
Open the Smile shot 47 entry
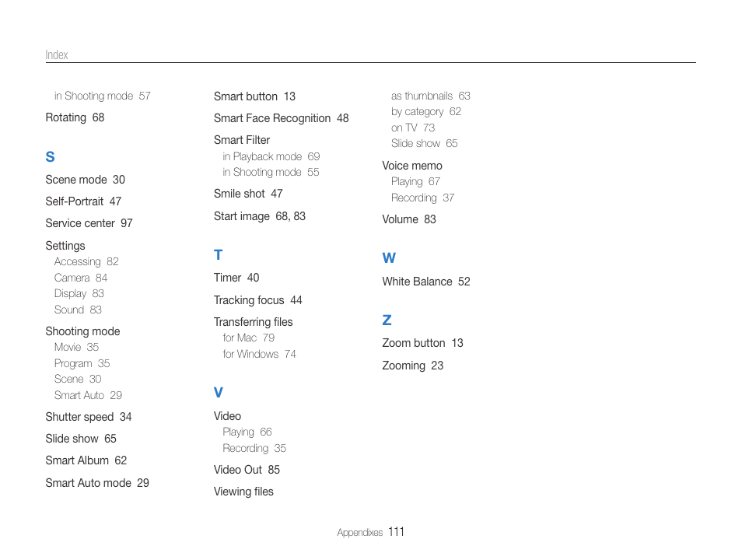tap(248, 194)
